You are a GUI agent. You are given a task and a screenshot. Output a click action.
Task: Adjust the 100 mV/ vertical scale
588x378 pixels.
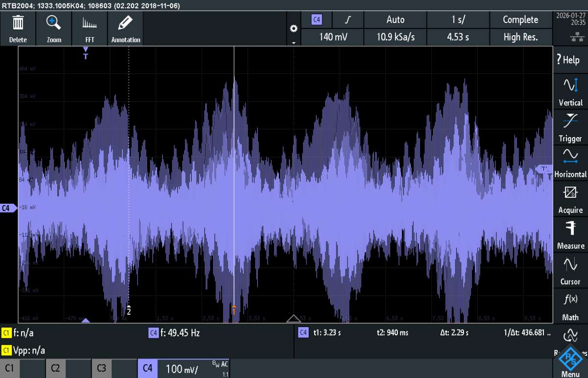click(181, 368)
